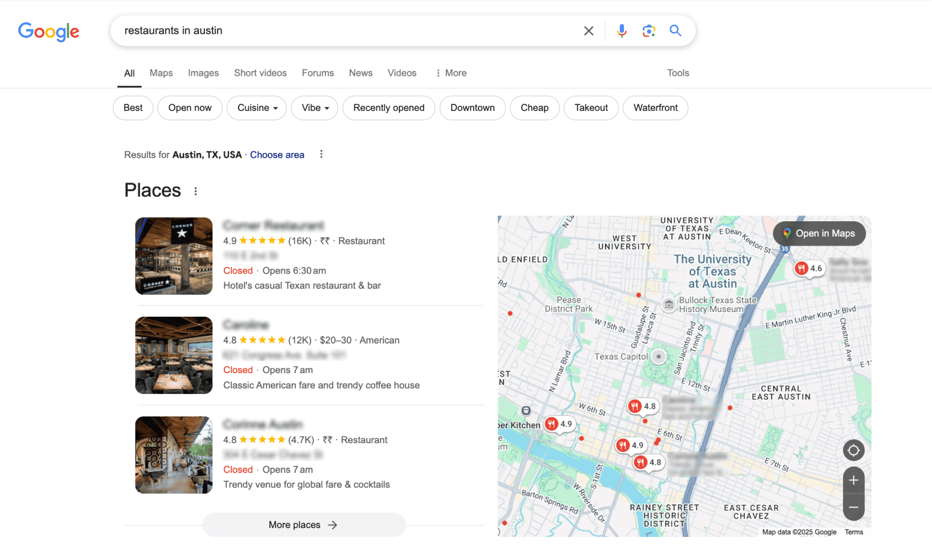Open the restaurant title rated 4.8 (4.7K)
932x560 pixels.
tap(263, 424)
